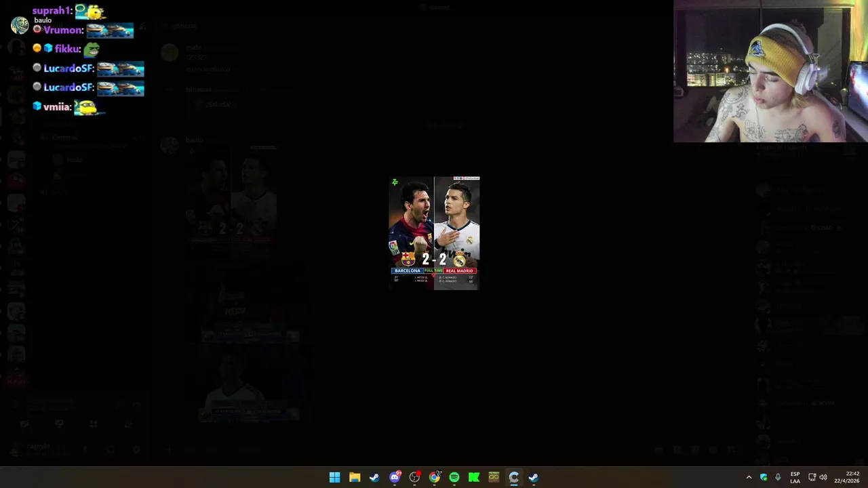Change the ESP LAA input language
Screen dimensions: 868x488
pos(795,477)
